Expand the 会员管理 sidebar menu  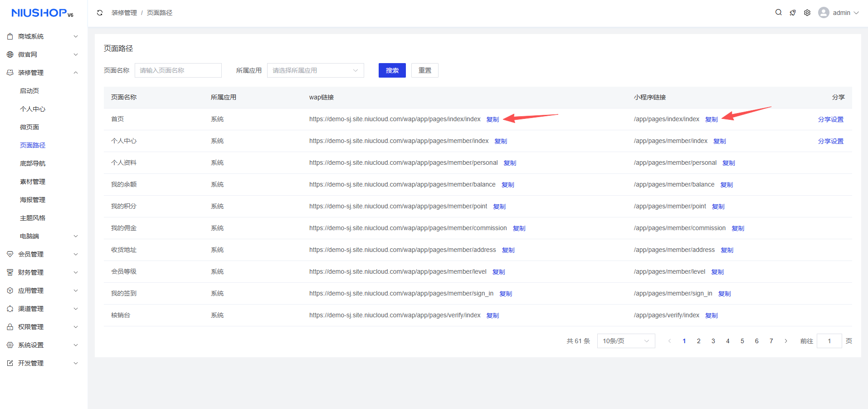pos(43,254)
